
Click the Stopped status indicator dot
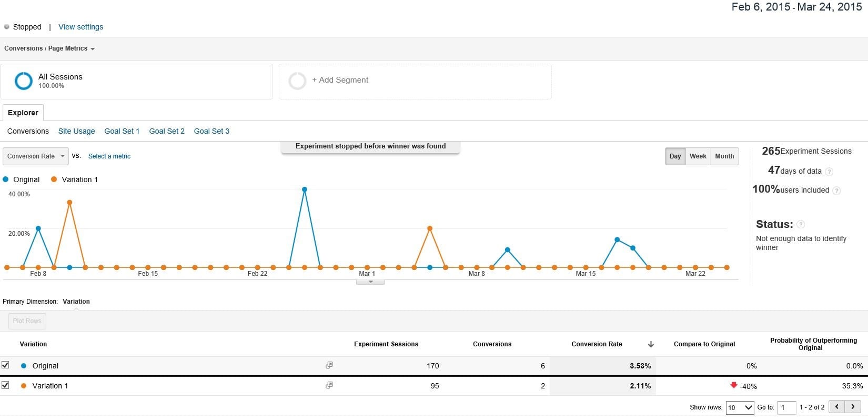(7, 27)
